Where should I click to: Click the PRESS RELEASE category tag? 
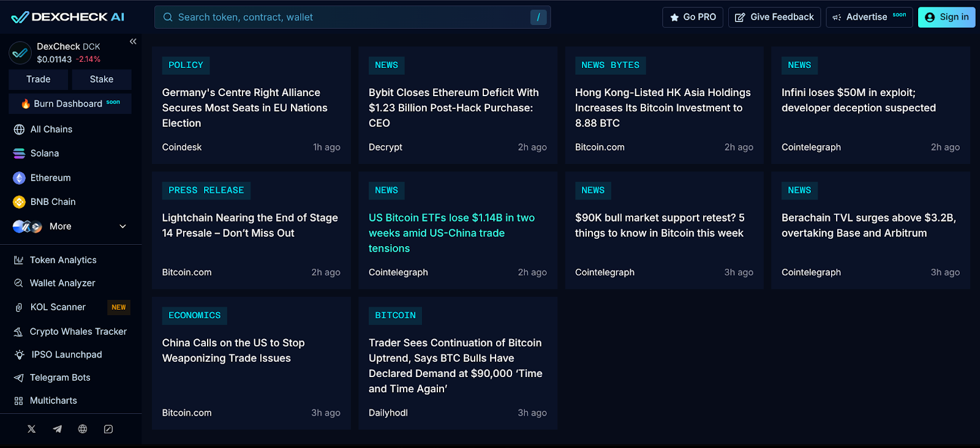pyautogui.click(x=206, y=190)
